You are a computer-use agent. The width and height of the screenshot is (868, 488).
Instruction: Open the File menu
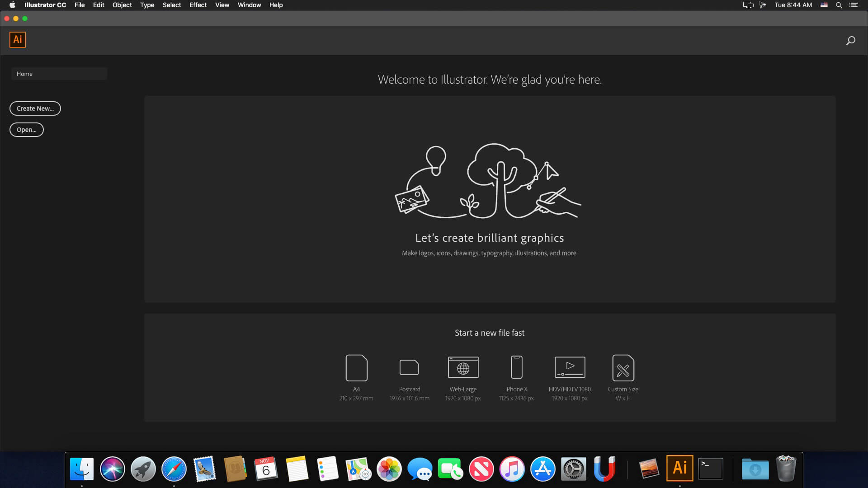pos(80,5)
